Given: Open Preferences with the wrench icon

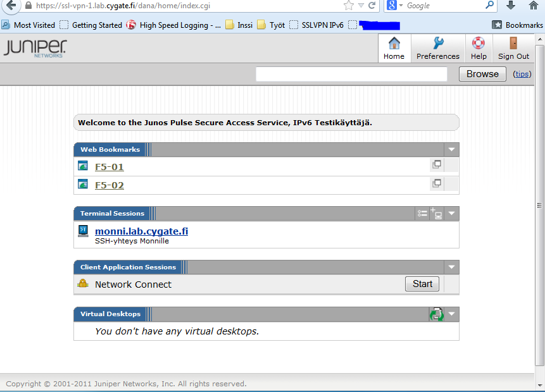Looking at the screenshot, I should click(x=438, y=48).
